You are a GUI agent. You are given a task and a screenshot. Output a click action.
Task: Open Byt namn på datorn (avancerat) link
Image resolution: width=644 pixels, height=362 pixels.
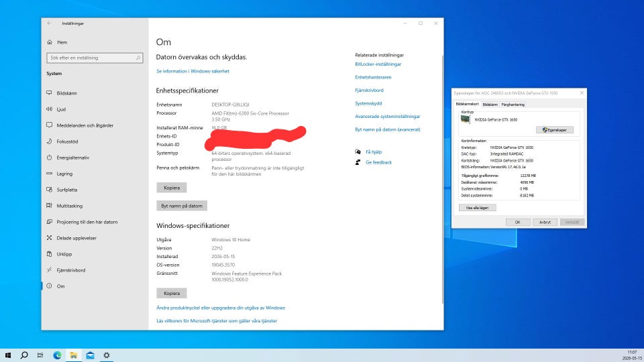pos(387,129)
